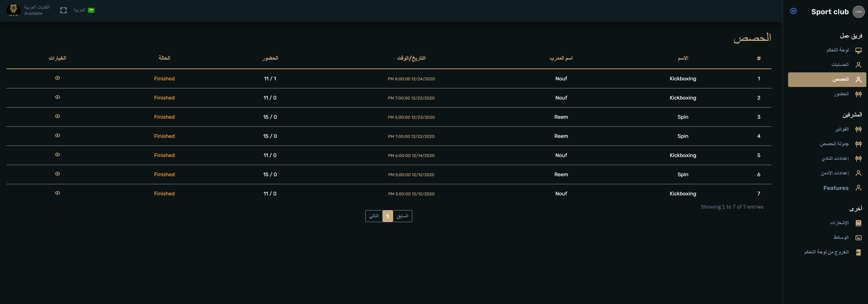The image size is (868, 304).
Task: Click the Sport club logo avatar
Action: [858, 12]
